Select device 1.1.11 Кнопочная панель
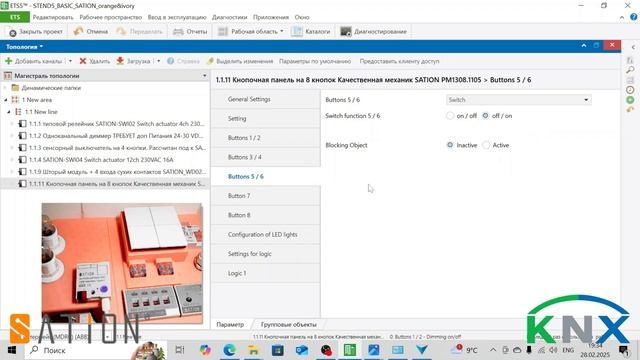Screen dimensions: 640x360 (117, 184)
